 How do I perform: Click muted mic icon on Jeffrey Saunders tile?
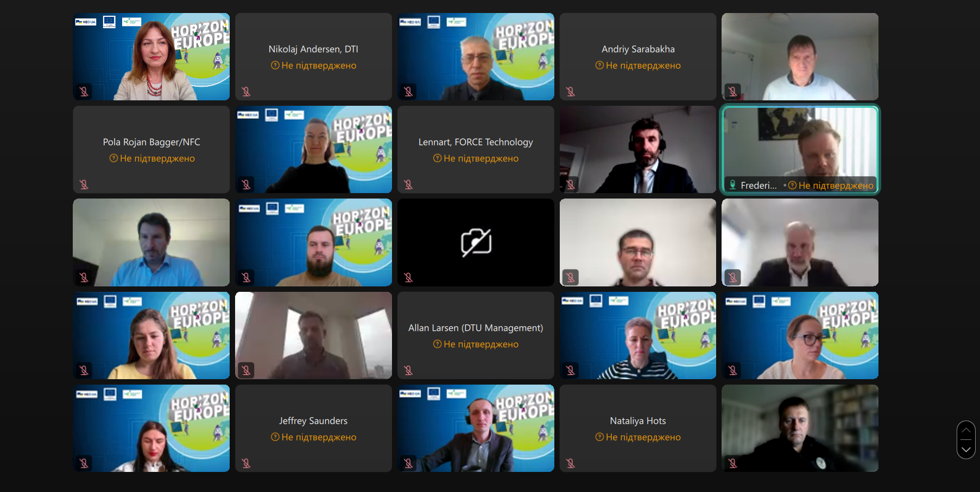tap(246, 463)
